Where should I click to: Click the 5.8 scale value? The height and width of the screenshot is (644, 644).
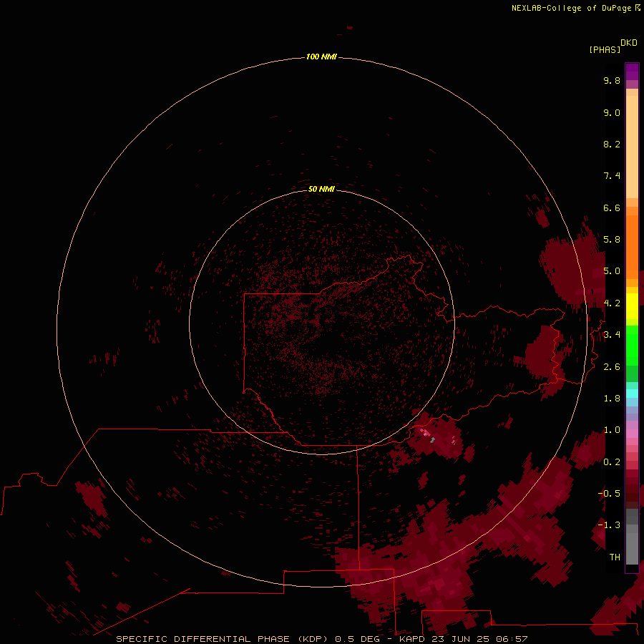click(x=612, y=240)
